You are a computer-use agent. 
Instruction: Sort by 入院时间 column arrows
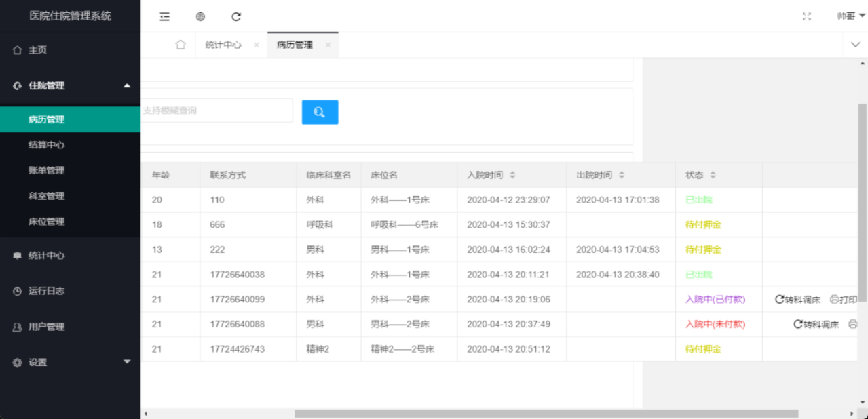512,175
